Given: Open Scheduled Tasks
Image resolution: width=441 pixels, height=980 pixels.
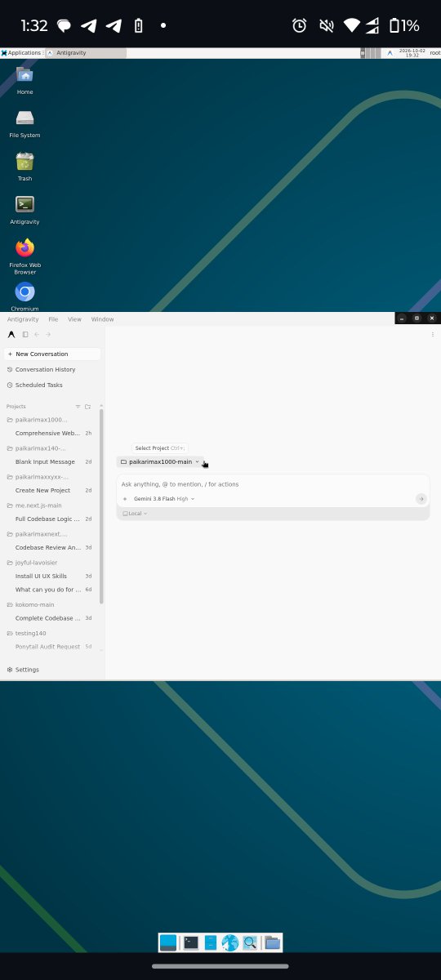Looking at the screenshot, I should (x=52, y=385).
